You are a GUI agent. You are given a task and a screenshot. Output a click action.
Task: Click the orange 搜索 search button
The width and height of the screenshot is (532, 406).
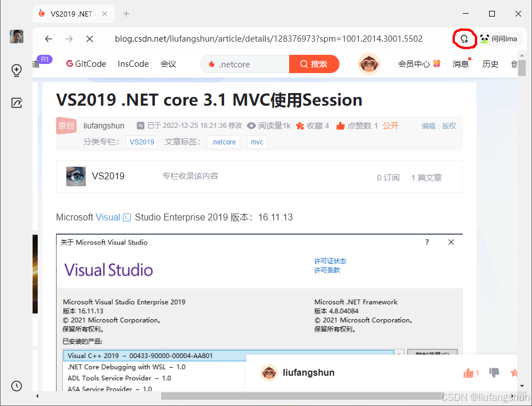[x=314, y=64]
